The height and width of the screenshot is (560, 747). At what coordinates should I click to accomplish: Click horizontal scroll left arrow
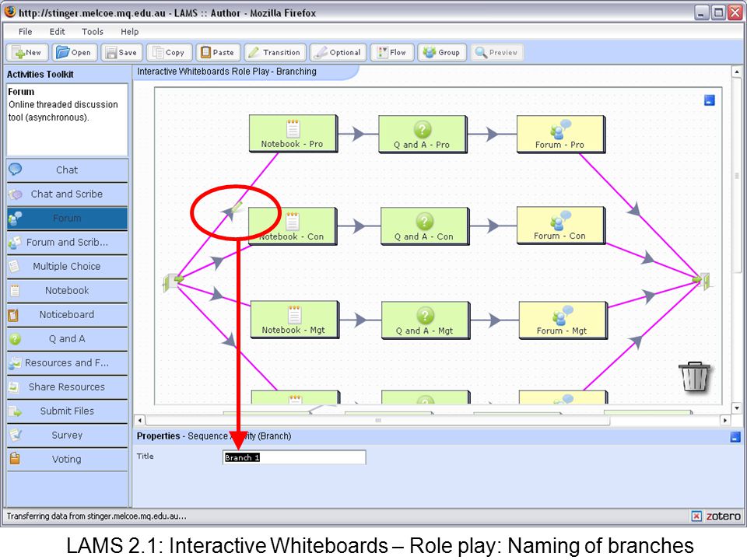point(139,421)
